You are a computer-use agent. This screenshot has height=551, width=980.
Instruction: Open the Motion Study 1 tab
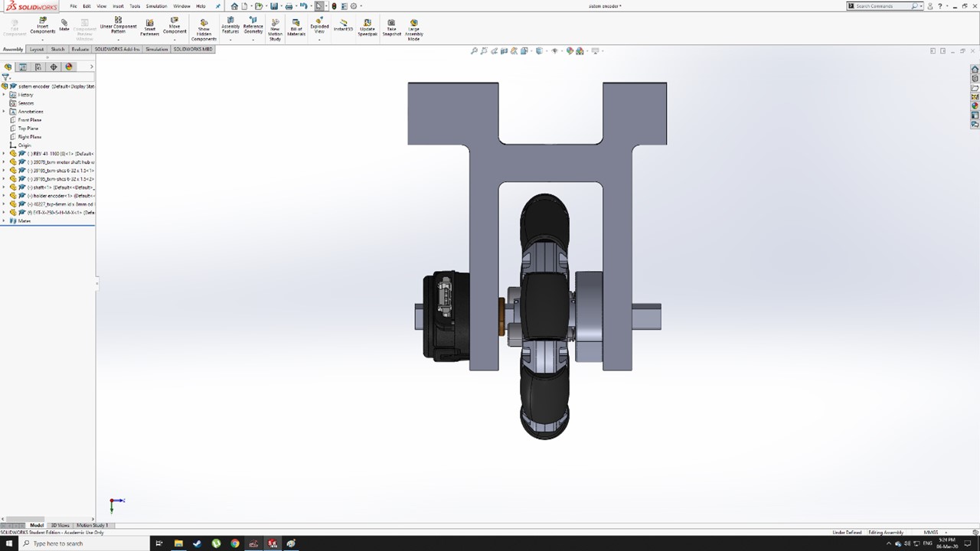pyautogui.click(x=92, y=525)
